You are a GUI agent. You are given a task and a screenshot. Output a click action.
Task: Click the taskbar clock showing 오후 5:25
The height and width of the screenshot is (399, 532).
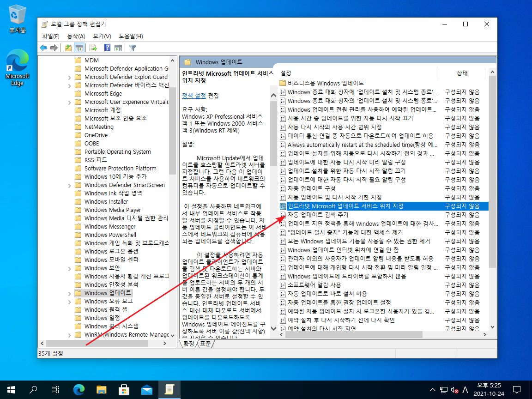489,390
